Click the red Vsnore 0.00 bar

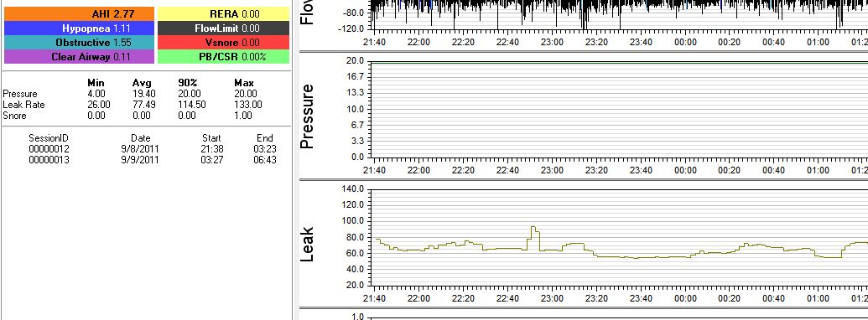(x=224, y=42)
